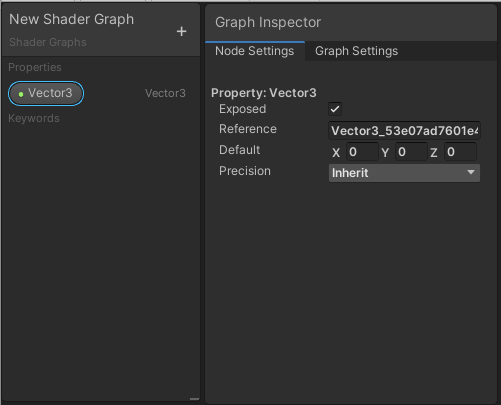This screenshot has width=501, height=405.
Task: Click the Keywords section header
Action: point(34,118)
